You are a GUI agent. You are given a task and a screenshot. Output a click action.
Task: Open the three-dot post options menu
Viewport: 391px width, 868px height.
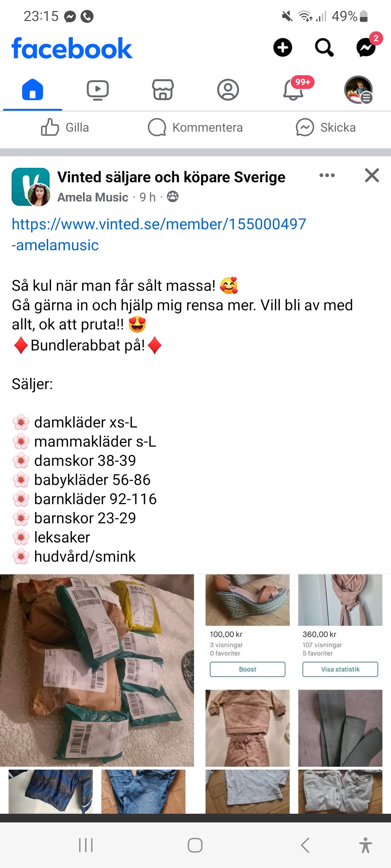(x=327, y=175)
